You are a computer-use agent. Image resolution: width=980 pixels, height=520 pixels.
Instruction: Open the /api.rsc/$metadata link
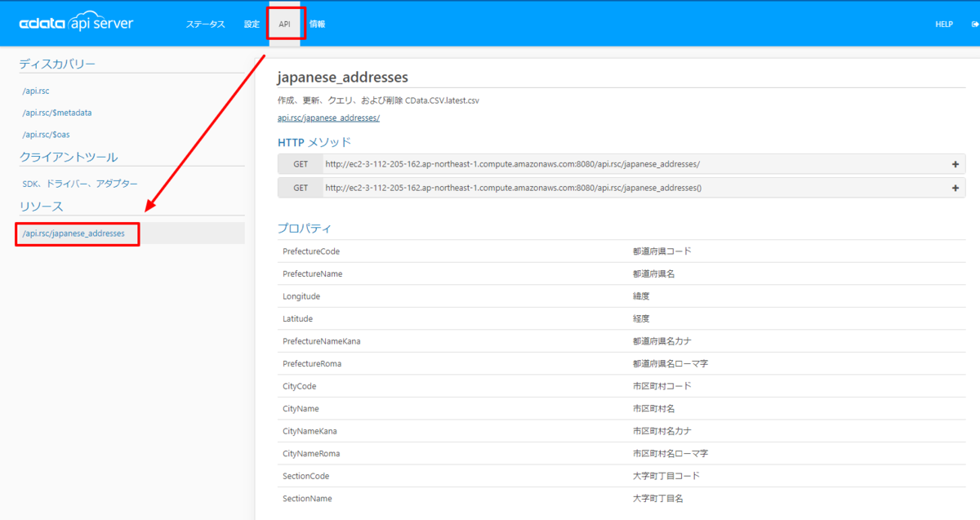[57, 113]
